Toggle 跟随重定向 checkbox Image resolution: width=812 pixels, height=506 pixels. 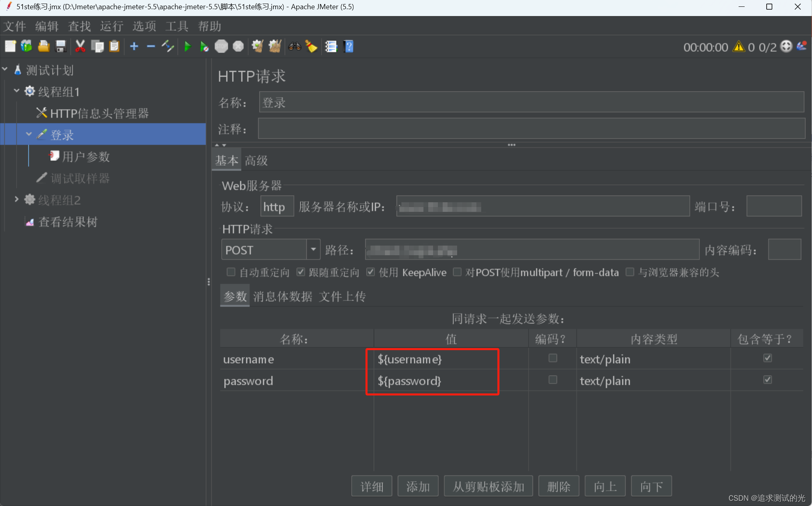tap(301, 272)
